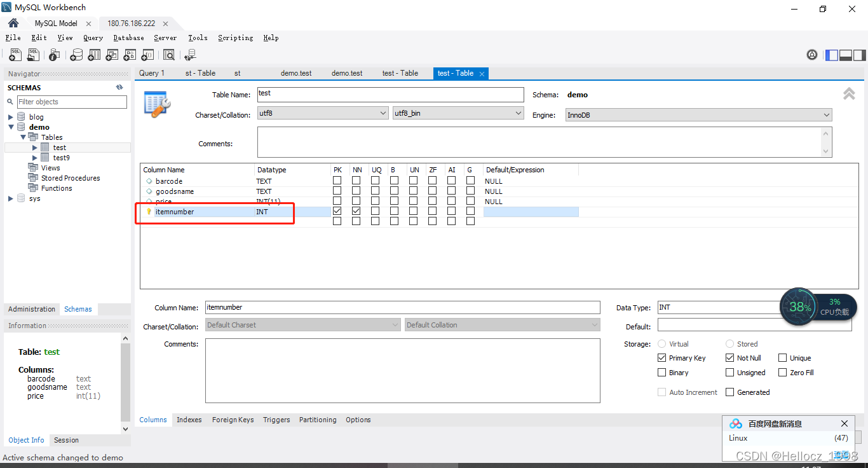Collapse the Tables folder node
The image size is (868, 468).
point(23,137)
